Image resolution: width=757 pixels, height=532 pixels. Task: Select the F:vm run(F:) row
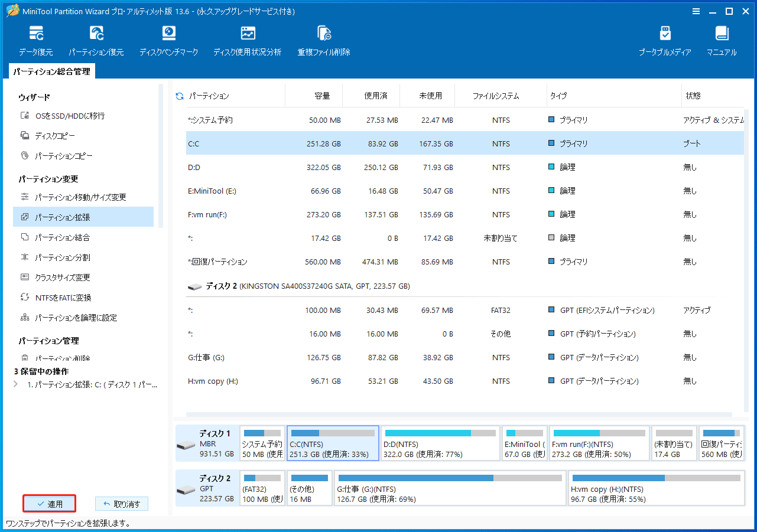click(464, 214)
